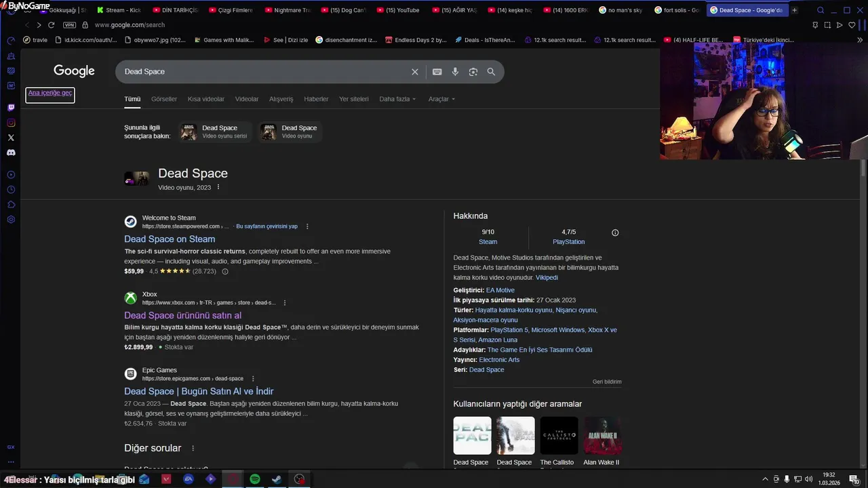Screen dimensions: 868x488
Task: Click the Ana içeriğe geç skip link
Action: [x=50, y=94]
